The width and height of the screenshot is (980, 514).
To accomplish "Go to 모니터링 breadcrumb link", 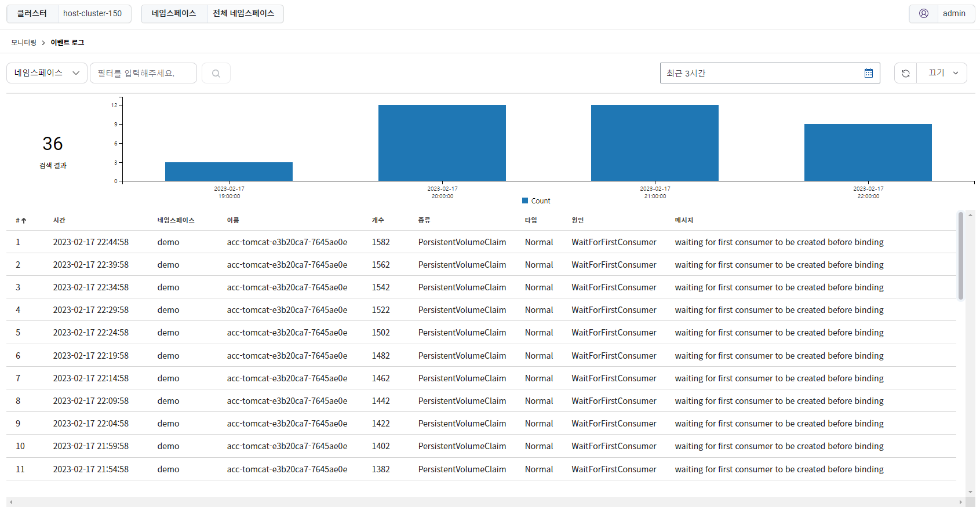I will tap(24, 43).
